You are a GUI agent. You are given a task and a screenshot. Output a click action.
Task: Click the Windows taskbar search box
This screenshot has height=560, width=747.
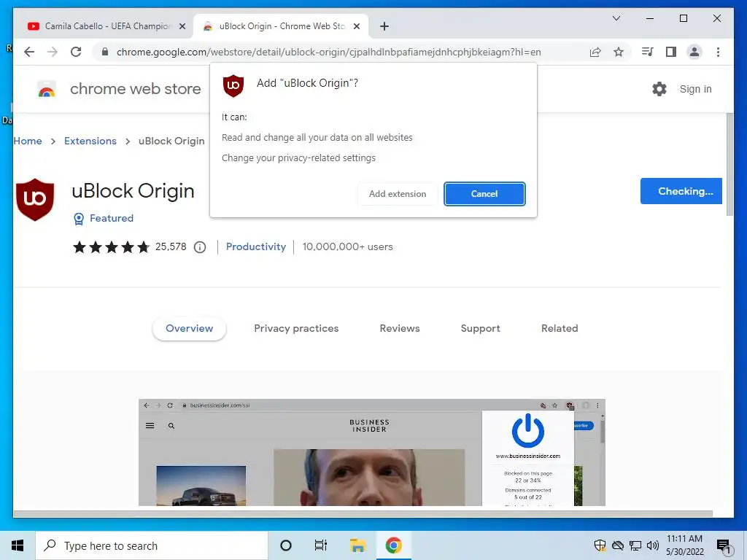[x=152, y=545]
